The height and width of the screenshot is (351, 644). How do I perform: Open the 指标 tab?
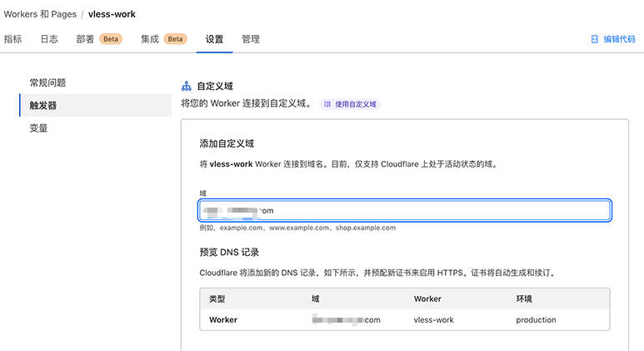pyautogui.click(x=12, y=39)
